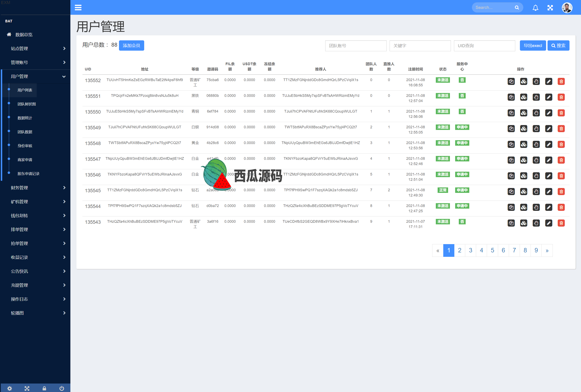581x392 pixels.
Task: Click the next page » arrow
Action: [547, 251]
